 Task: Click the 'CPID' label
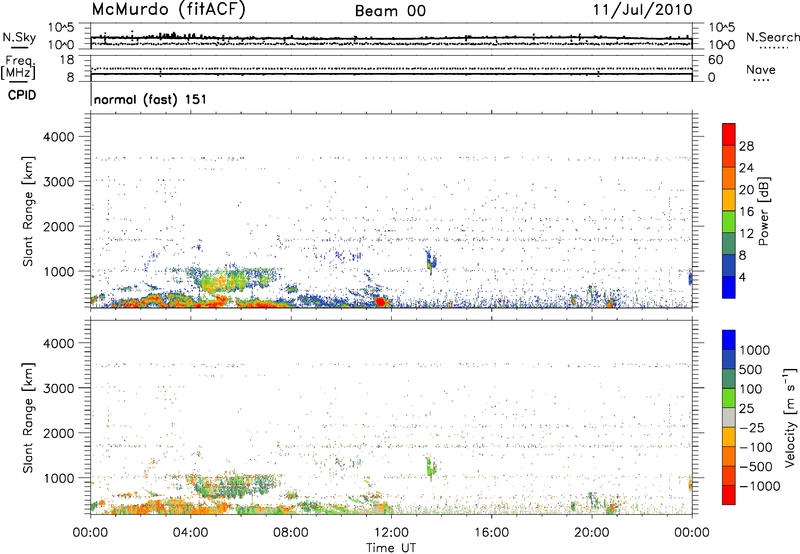pyautogui.click(x=22, y=95)
